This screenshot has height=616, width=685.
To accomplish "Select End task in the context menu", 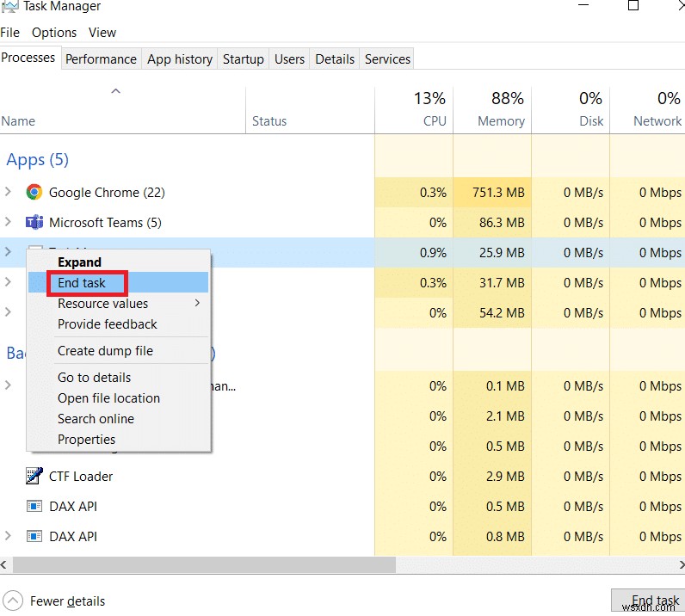I will point(118,283).
